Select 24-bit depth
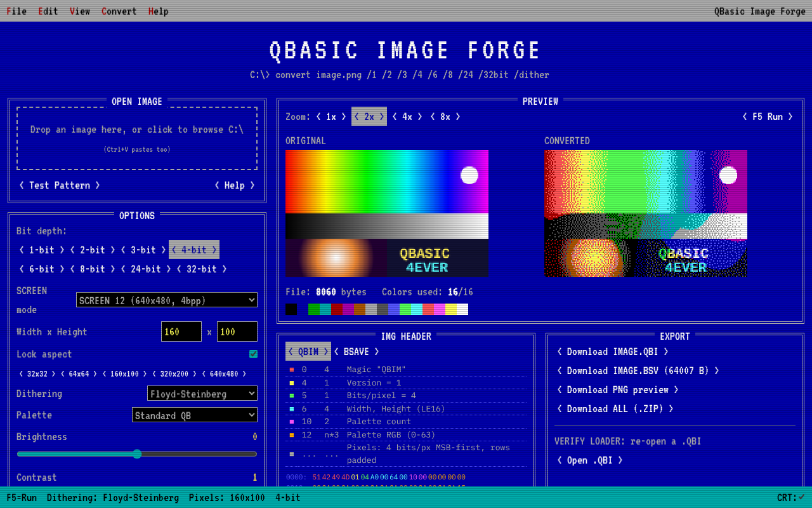This screenshot has height=508, width=812. [146, 269]
